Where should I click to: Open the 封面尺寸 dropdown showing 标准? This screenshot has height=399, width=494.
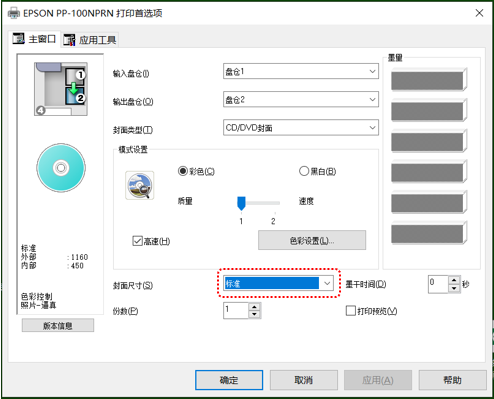pyautogui.click(x=279, y=283)
